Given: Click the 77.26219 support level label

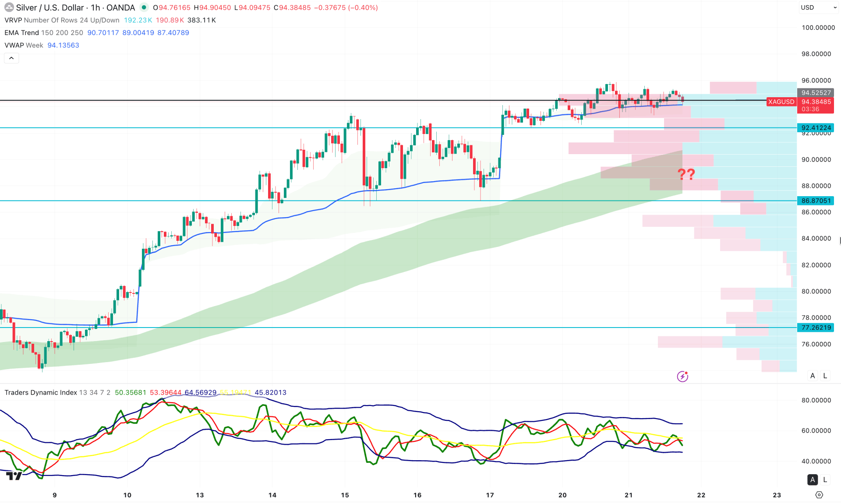Looking at the screenshot, I should (816, 328).
